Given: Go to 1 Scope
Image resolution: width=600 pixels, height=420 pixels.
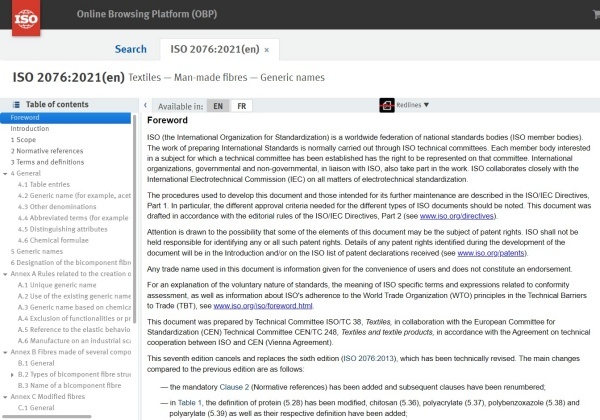Looking at the screenshot, I should (23, 140).
